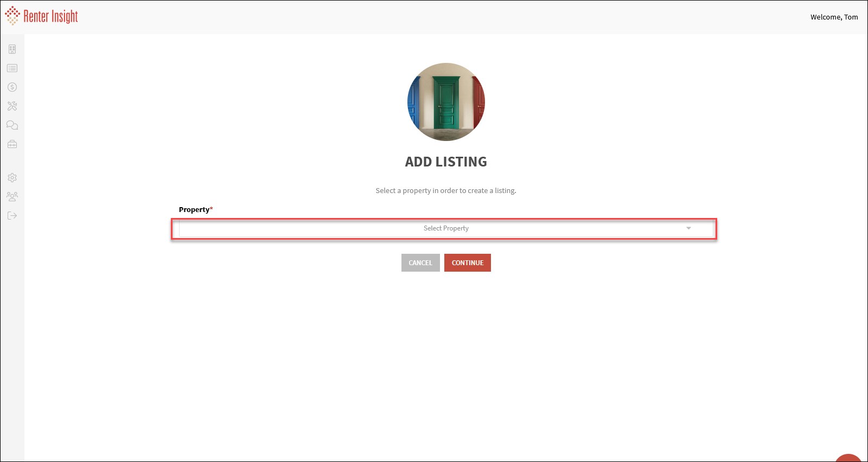
Task: Open the red chat widget at bottom corner
Action: [x=849, y=458]
